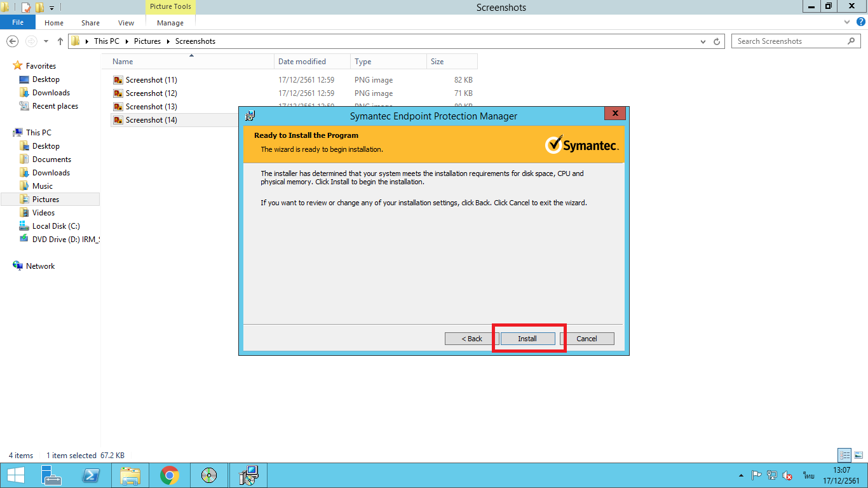Click the installer icon in the taskbar
The image size is (868, 488).
tap(248, 475)
